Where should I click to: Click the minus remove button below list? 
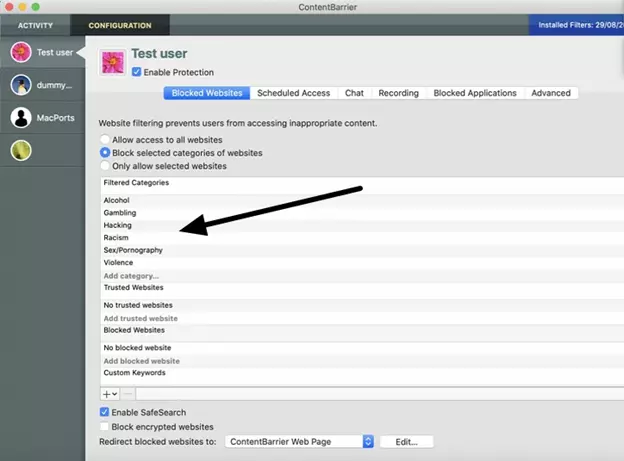(x=128, y=394)
